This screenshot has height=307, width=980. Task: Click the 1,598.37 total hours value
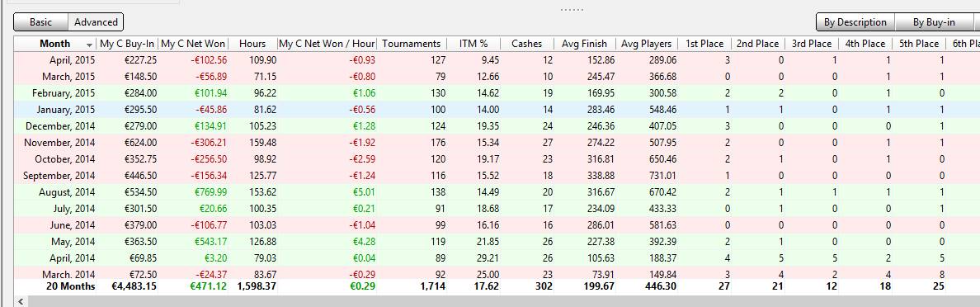coord(257,286)
